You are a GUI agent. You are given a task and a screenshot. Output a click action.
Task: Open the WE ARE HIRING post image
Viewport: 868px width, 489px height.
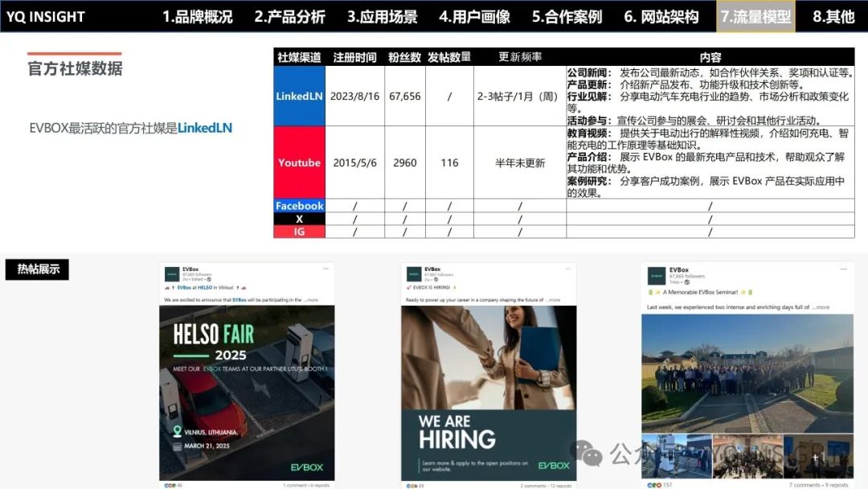click(489, 392)
